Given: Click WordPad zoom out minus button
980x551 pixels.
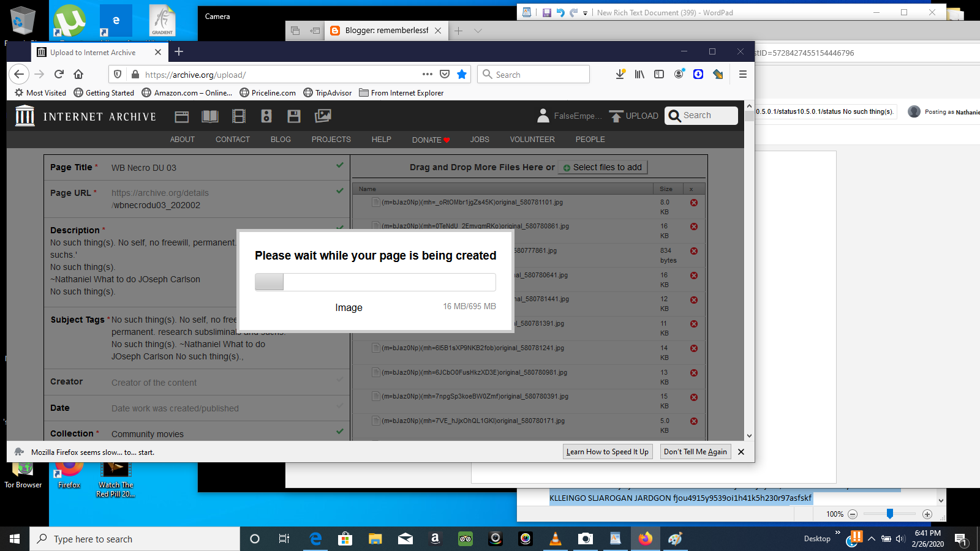Looking at the screenshot, I should coord(853,514).
